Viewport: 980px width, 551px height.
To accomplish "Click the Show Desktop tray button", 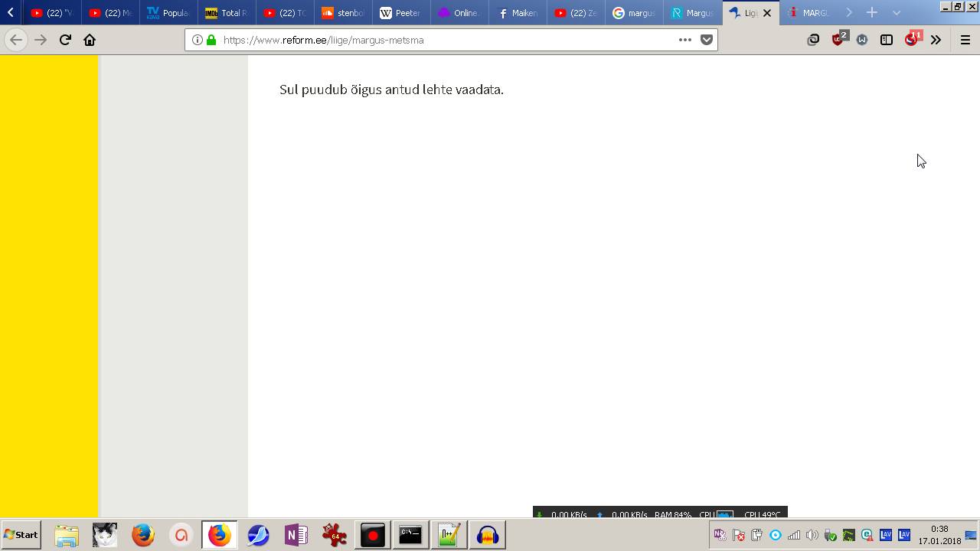I will (972, 535).
